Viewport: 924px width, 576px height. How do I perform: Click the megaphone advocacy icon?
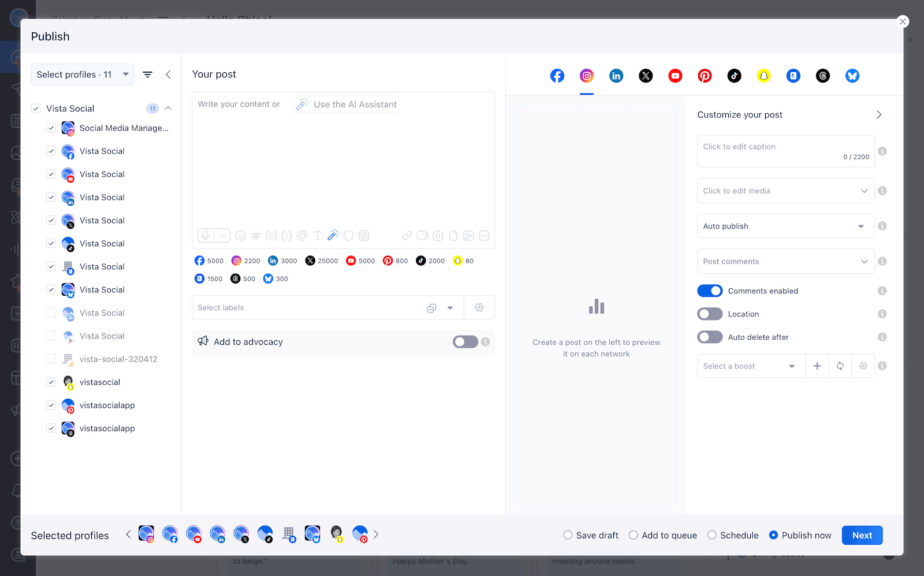tap(203, 341)
